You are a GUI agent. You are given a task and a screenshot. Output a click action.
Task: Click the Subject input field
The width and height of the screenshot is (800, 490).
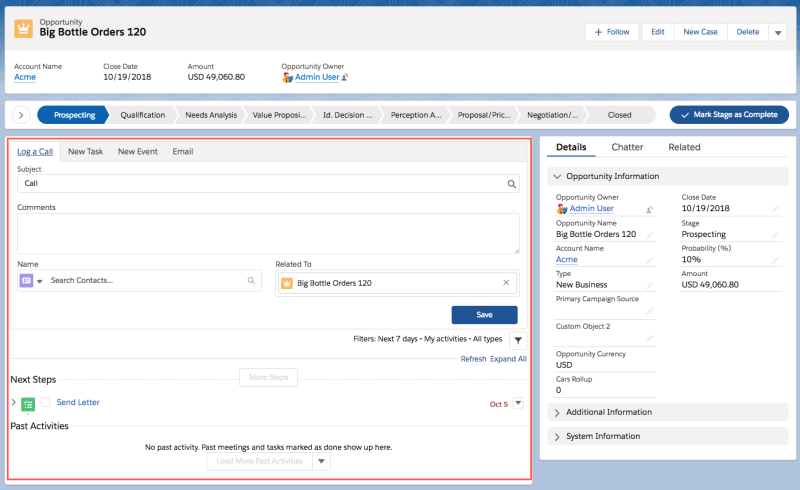[x=268, y=184]
